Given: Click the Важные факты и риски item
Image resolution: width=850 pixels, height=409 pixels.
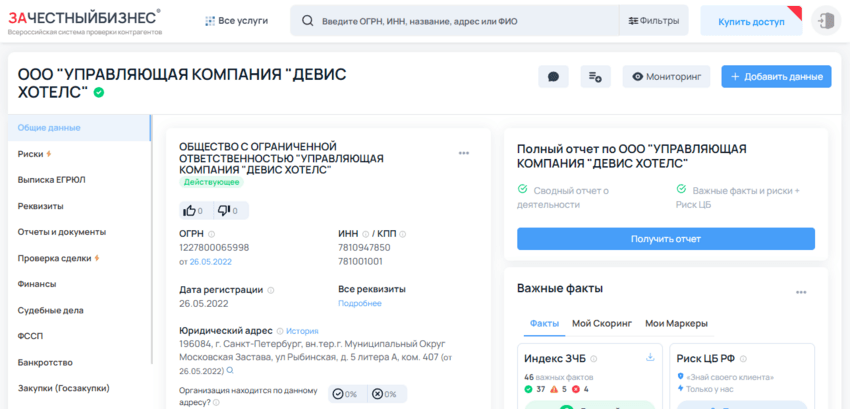Looking at the screenshot, I should click(738, 197).
